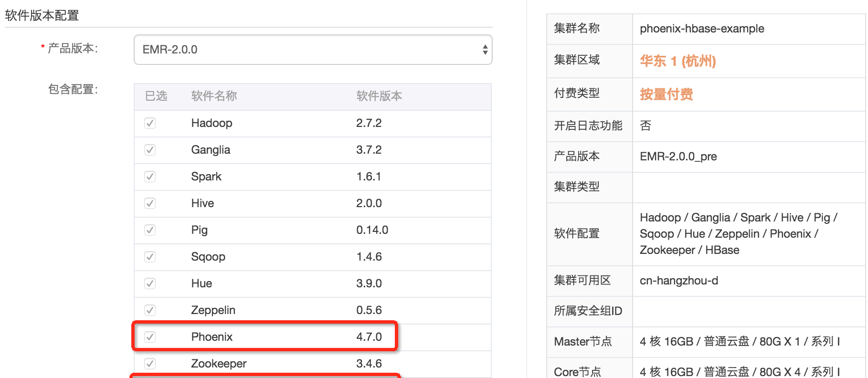Click Zookeeper version 3.4.6

[x=369, y=364]
